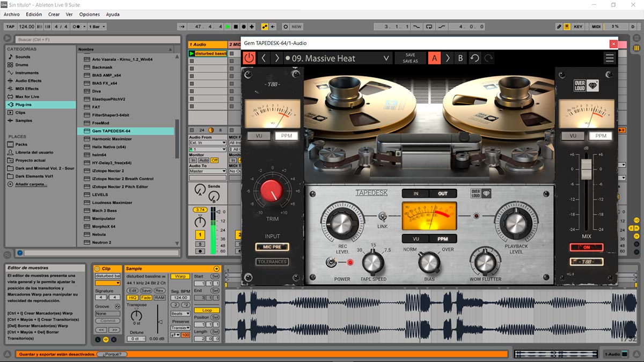This screenshot has width=644, height=362.
Task: Click the TOLERANCES button in TAPEDESK
Action: pyautogui.click(x=272, y=262)
